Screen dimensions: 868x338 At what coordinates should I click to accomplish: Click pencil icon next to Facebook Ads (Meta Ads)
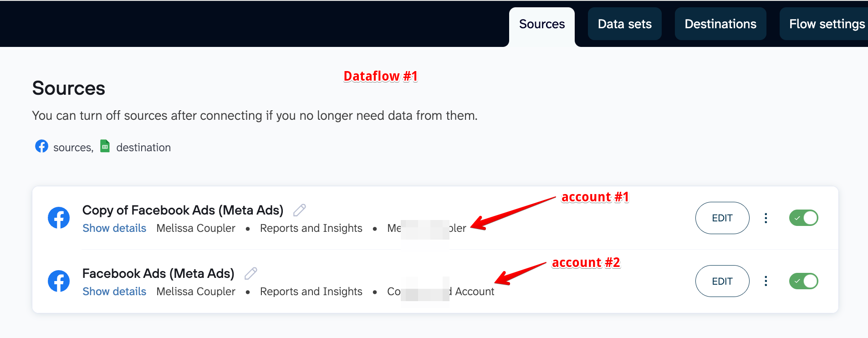(x=250, y=273)
